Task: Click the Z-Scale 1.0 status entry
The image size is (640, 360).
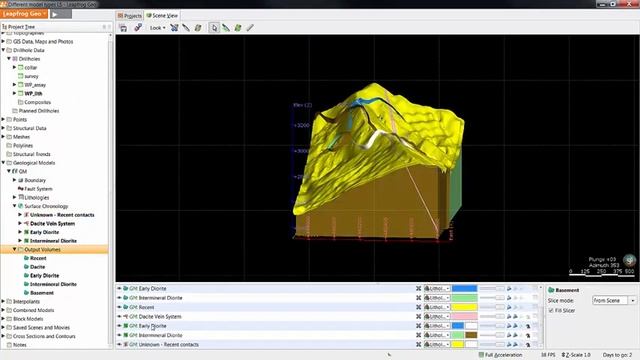Action: [x=576, y=355]
